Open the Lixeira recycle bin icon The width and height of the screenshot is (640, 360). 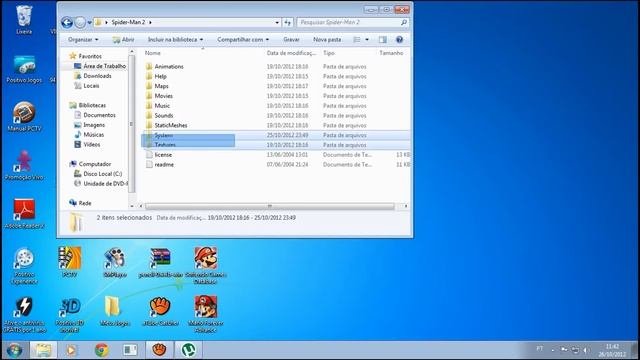coord(24,19)
